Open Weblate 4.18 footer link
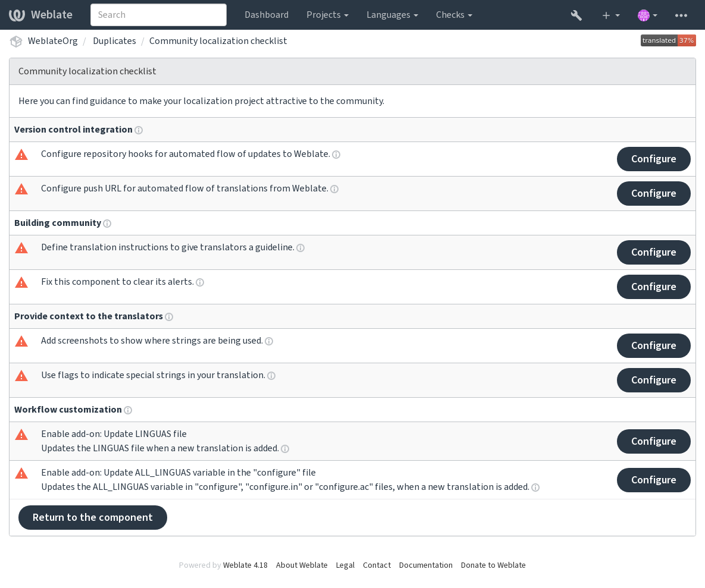705x588 pixels. [245, 565]
